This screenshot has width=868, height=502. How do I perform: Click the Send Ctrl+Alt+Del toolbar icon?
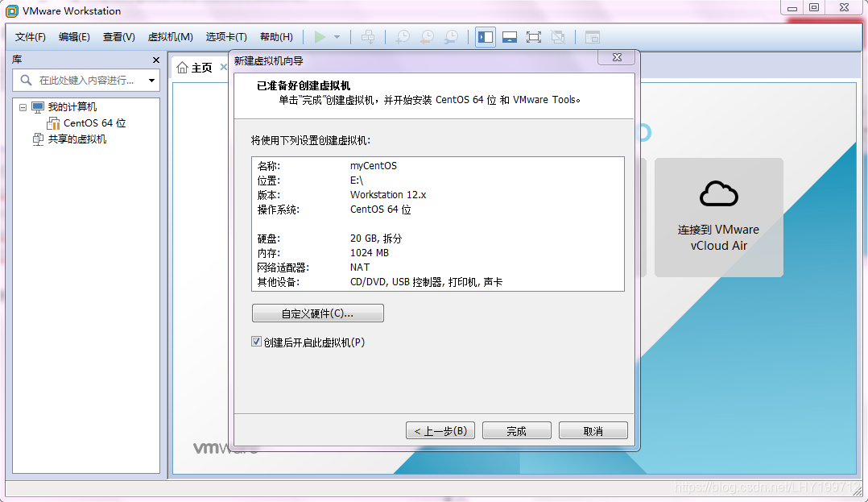tap(367, 37)
